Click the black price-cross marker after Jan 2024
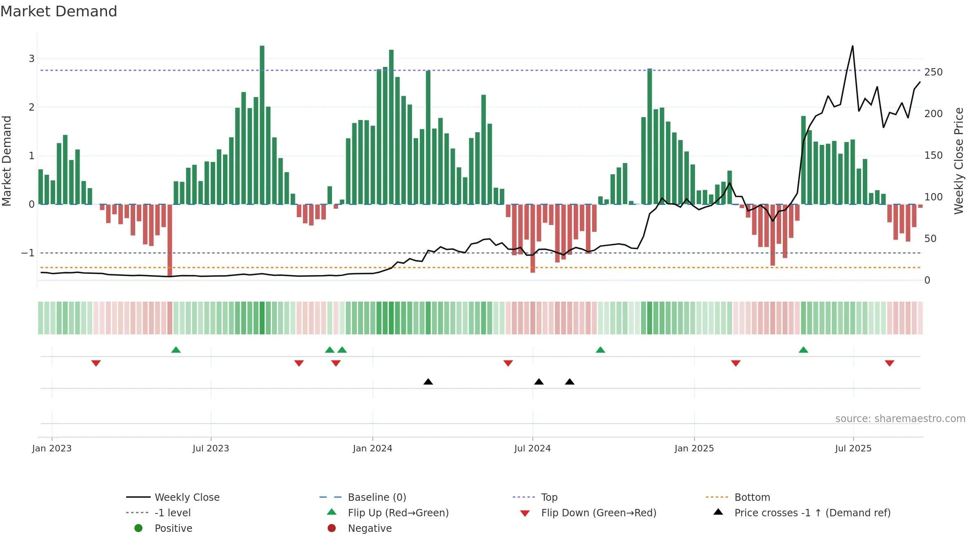The width and height of the screenshot is (980, 551). [428, 382]
